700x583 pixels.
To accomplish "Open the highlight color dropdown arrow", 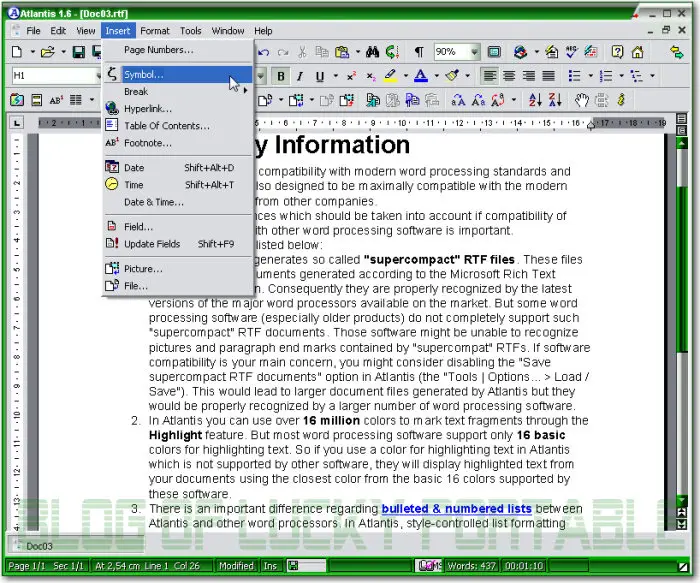I will [x=405, y=76].
